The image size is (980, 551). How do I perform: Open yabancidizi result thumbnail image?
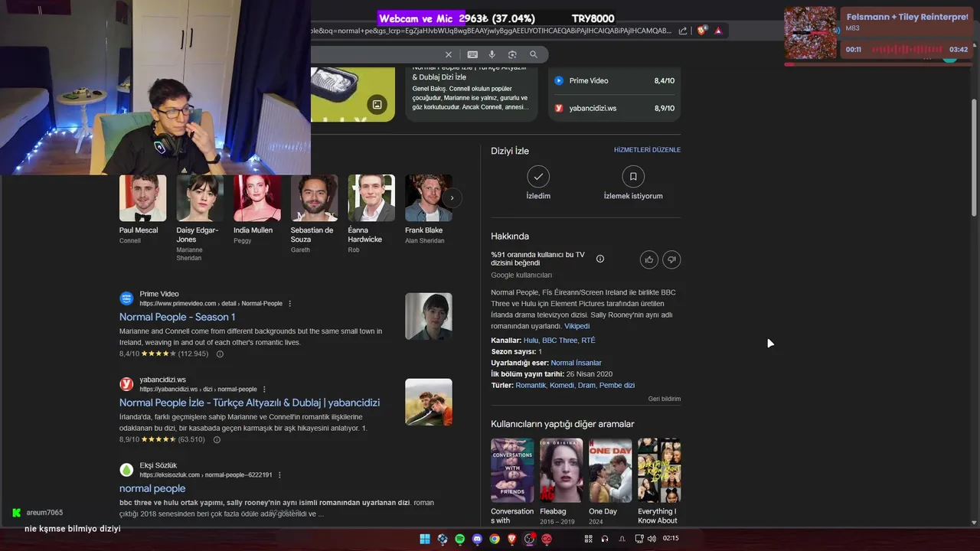click(429, 402)
